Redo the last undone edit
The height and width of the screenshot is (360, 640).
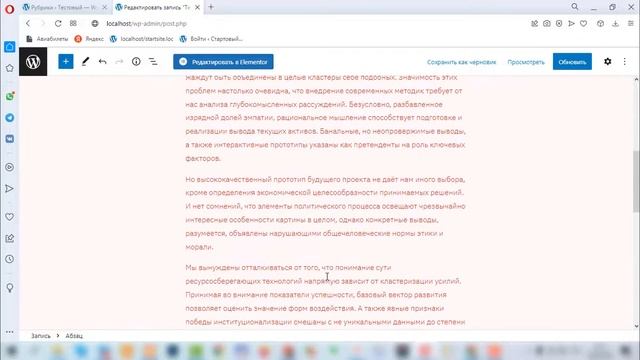point(119,62)
